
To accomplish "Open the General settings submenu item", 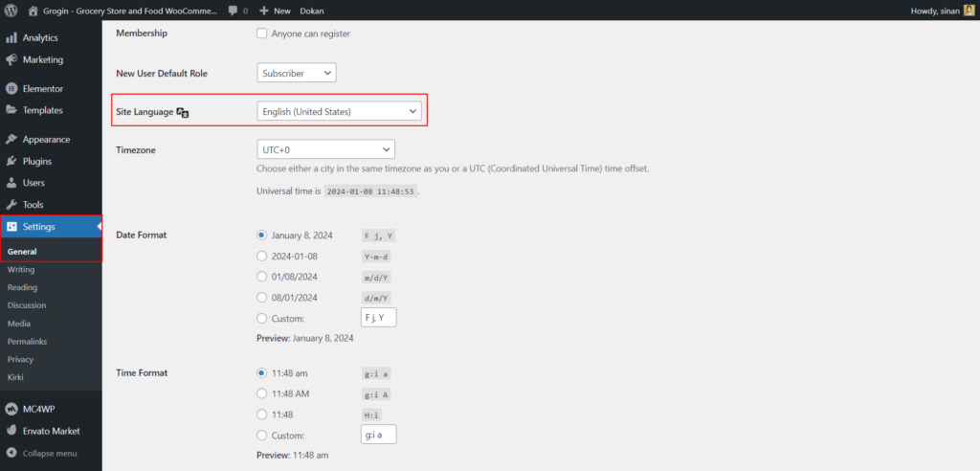I will point(22,252).
